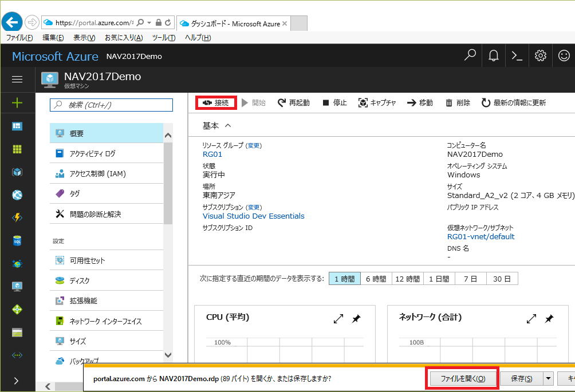Open Virtual machines monitor icon in sidebar
This screenshot has width=575, height=392.
(x=17, y=287)
